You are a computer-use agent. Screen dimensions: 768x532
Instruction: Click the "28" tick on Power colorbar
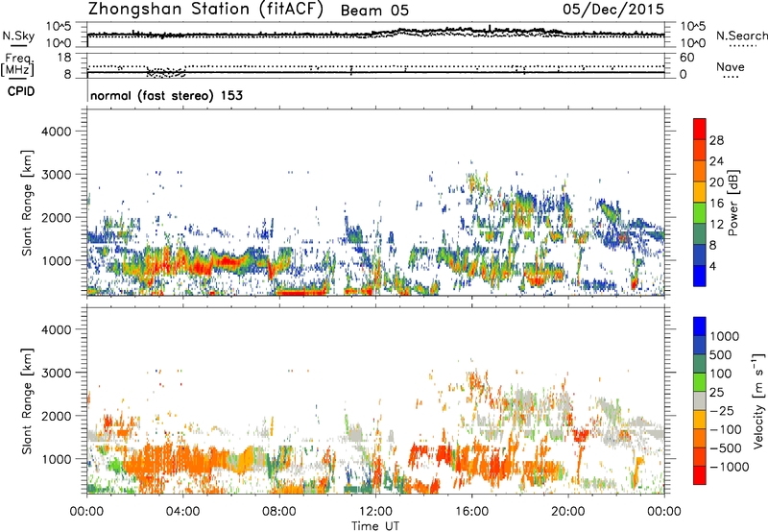(716, 140)
